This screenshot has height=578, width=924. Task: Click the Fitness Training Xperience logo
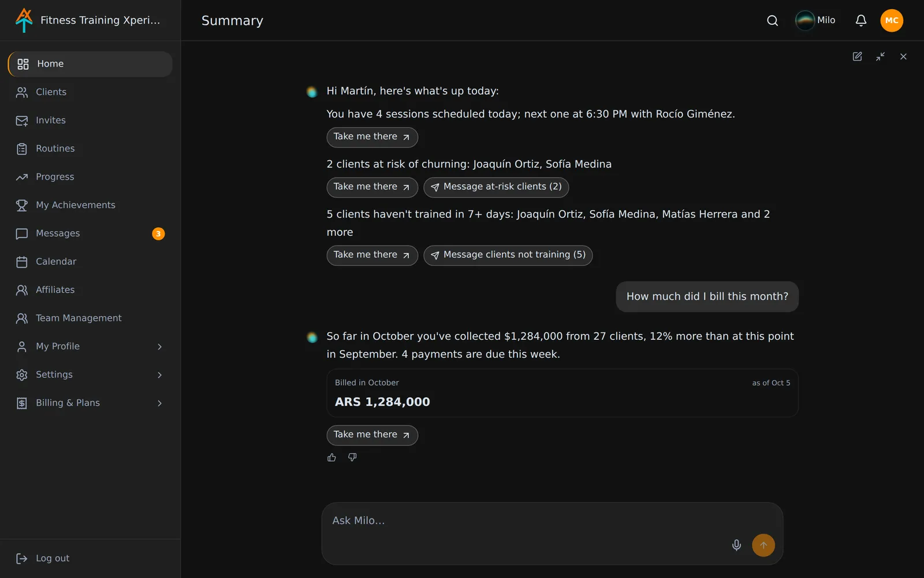click(24, 20)
